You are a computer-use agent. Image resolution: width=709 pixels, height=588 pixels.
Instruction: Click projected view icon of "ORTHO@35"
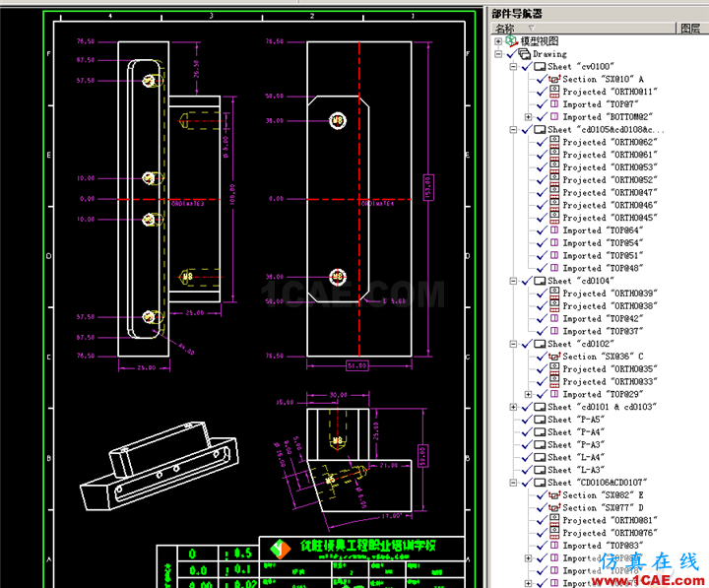coord(554,368)
